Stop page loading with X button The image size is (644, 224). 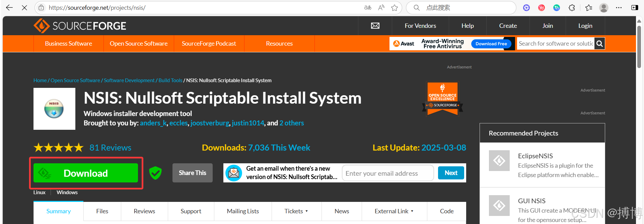24,7
